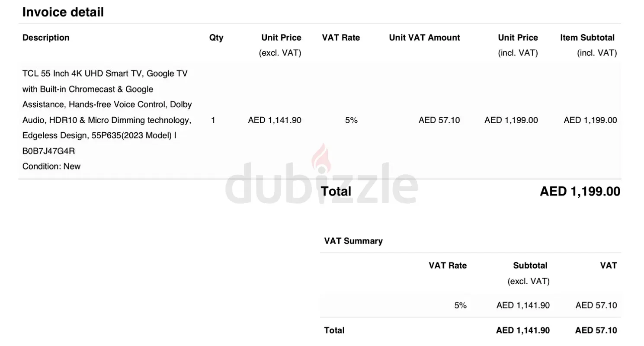Click the item row's Item Subtotal AED 1,199.00
Screen dimensions: 644x346
(590, 120)
